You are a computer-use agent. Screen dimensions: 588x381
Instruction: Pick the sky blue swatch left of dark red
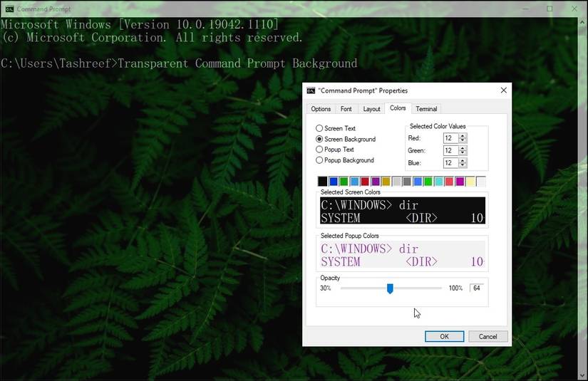(x=354, y=182)
